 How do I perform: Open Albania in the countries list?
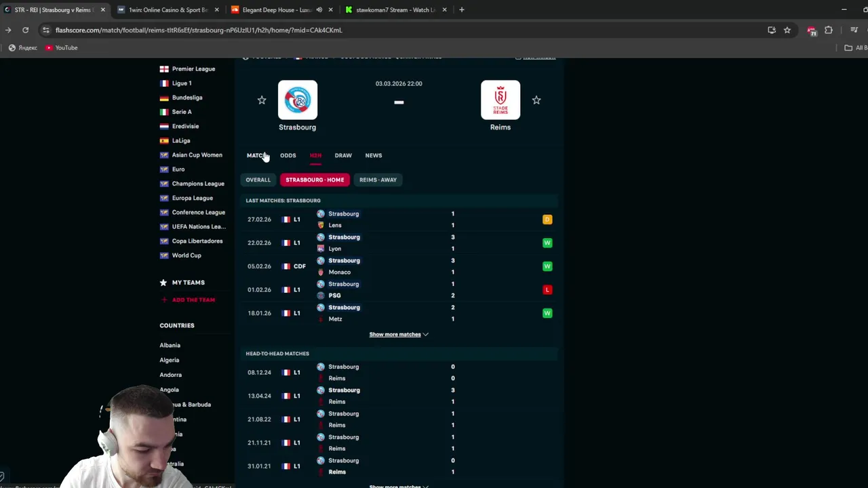[x=170, y=345]
